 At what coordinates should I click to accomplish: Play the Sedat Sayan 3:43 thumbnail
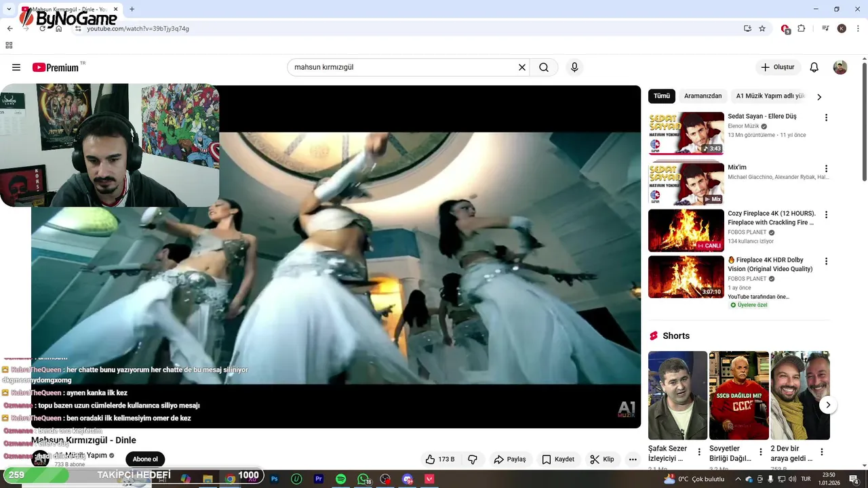(686, 134)
